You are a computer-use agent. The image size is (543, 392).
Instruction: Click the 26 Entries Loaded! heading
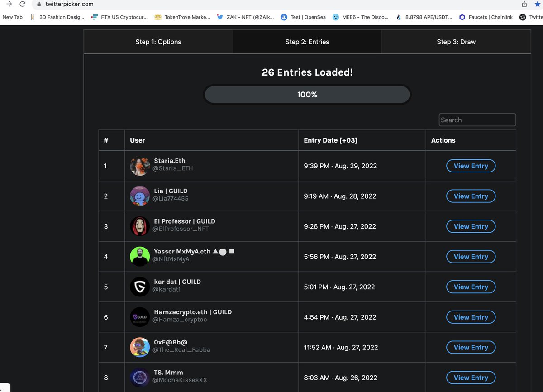[x=307, y=72]
